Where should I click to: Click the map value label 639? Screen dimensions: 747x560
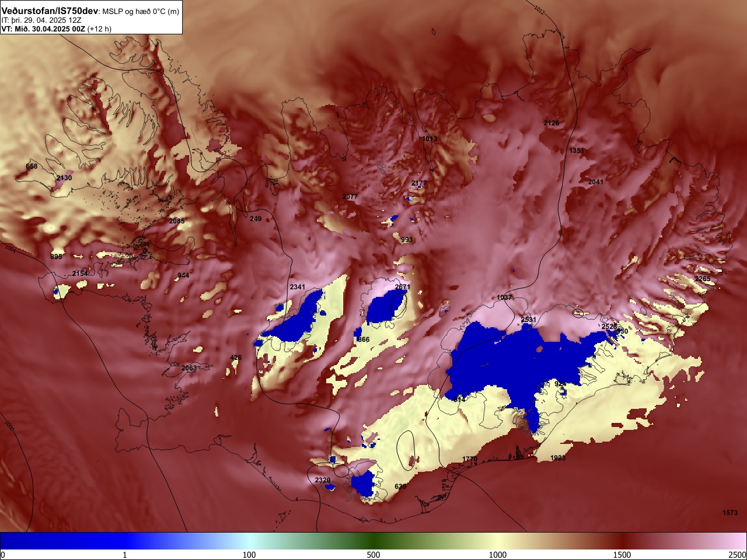pos(400,487)
